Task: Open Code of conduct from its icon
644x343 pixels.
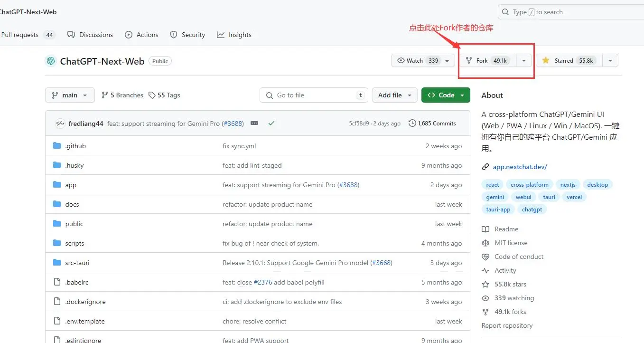Action: [x=485, y=257]
